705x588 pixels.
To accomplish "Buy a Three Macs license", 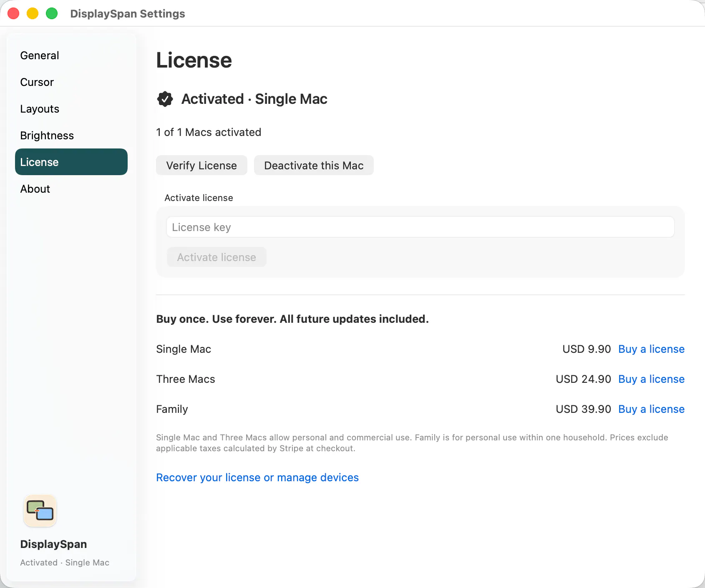I will tap(651, 379).
